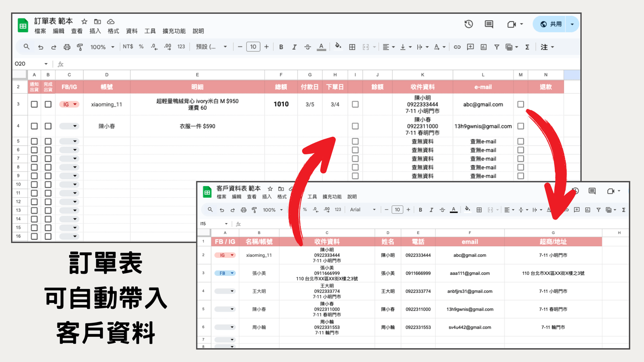
Task: Open the 預設 font dropdown in 訂單表
Action: coord(211,47)
